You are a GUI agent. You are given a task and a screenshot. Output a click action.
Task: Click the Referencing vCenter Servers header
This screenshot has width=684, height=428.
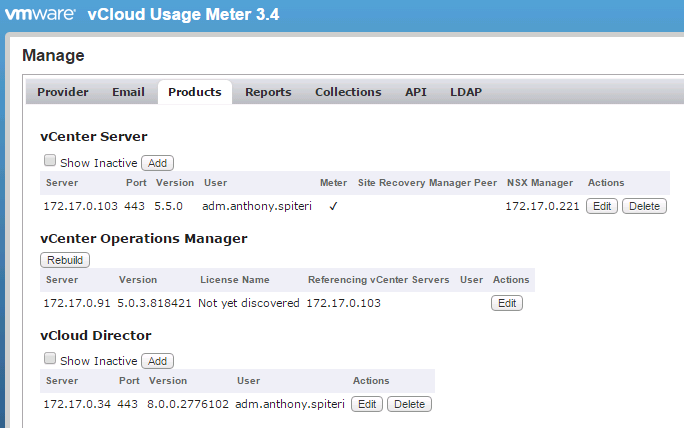coord(379,280)
